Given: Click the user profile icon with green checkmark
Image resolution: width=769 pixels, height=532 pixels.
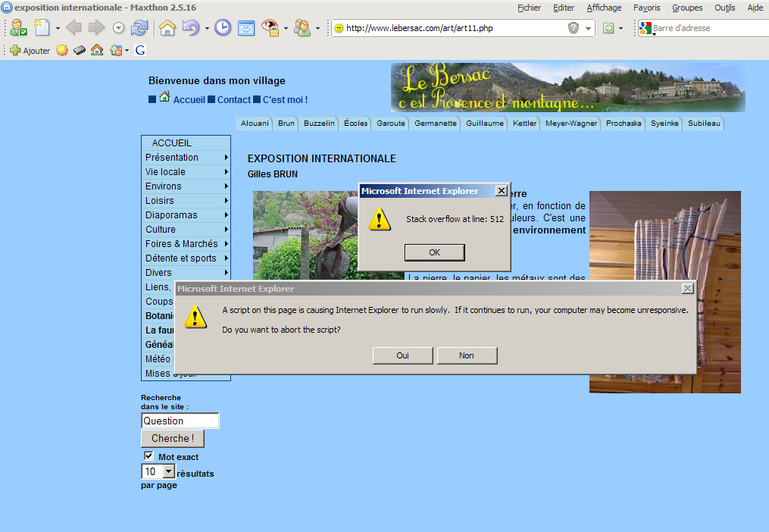Looking at the screenshot, I should [19, 28].
